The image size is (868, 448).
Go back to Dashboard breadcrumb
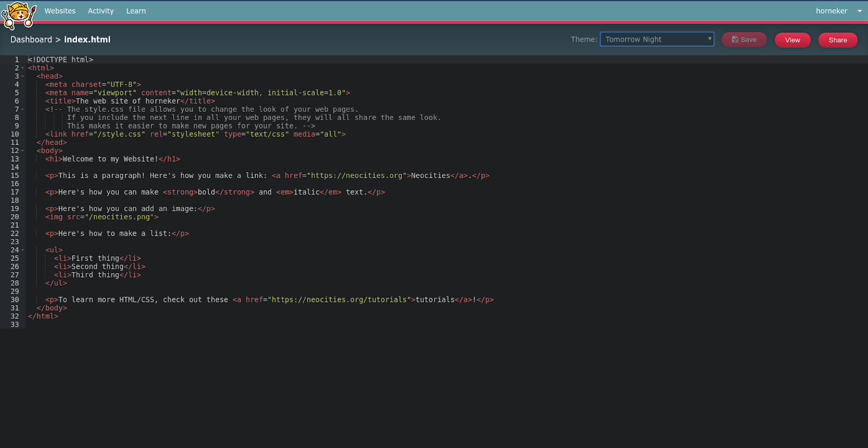pos(31,40)
